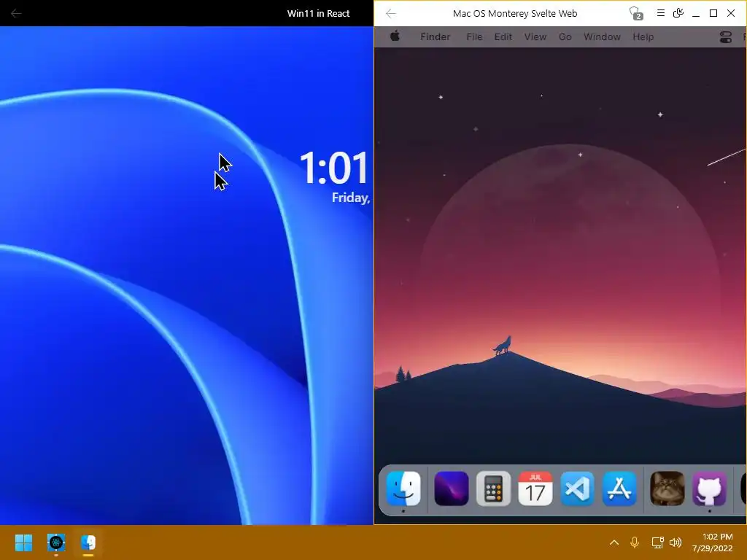Screen dimensions: 747x560
Task: Open the Finder menu in Mac window
Action: (x=435, y=36)
